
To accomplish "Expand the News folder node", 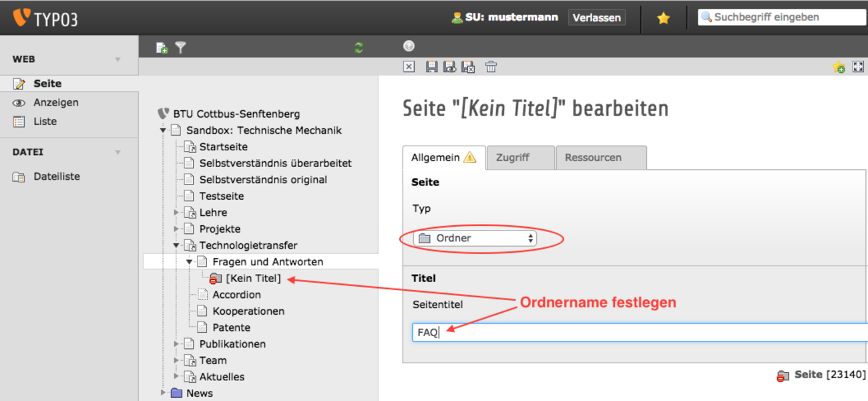I will pos(163,393).
